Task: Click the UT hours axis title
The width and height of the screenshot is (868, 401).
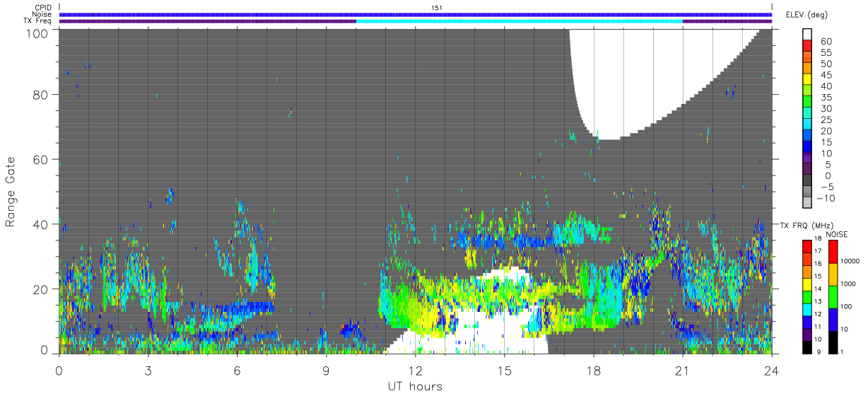Action: pos(414,386)
